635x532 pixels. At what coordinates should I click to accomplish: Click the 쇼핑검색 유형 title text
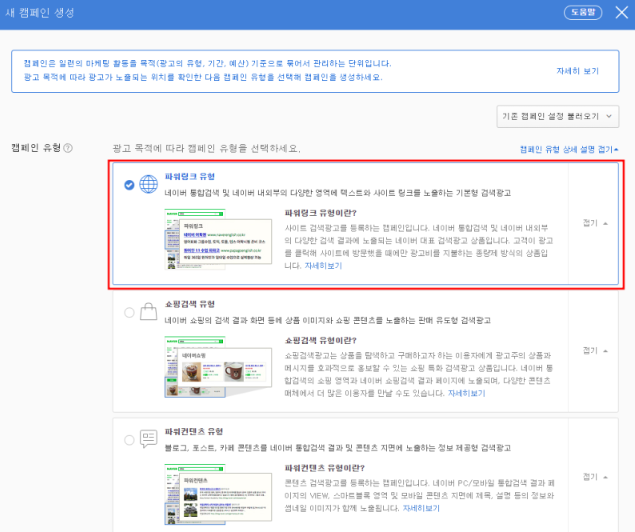[190, 304]
